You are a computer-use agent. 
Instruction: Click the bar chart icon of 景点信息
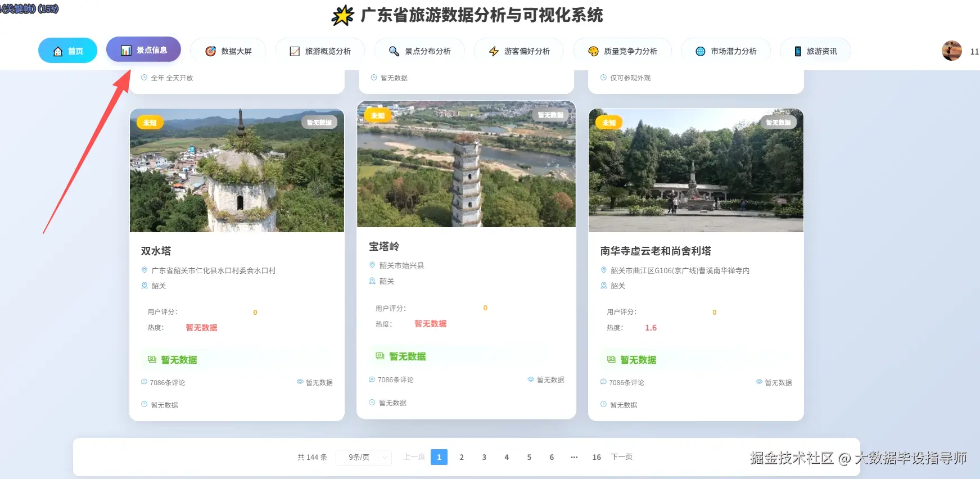coord(126,50)
